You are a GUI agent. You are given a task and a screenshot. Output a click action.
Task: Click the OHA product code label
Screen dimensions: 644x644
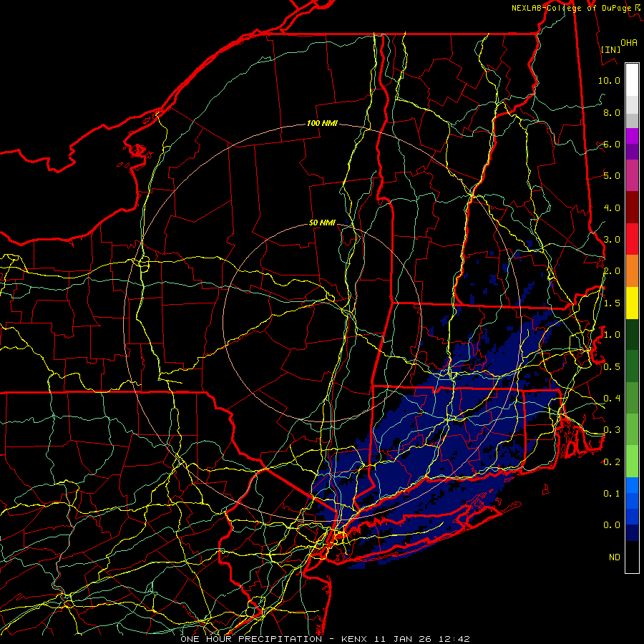629,42
